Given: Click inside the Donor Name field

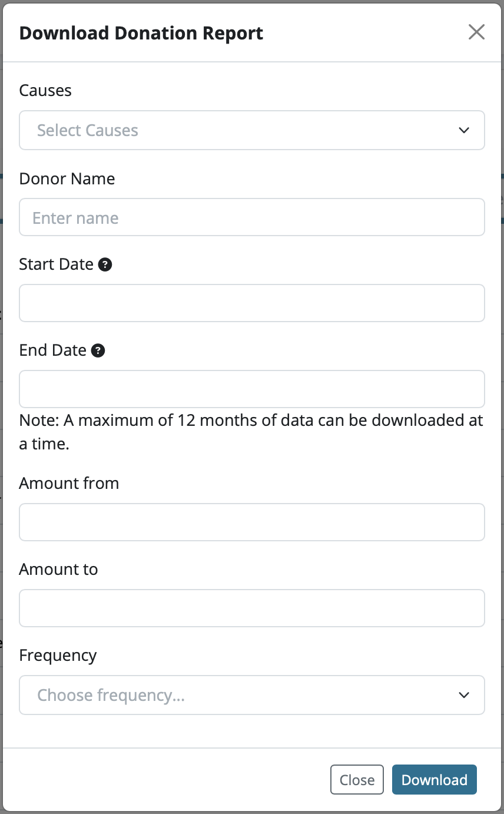Looking at the screenshot, I should tap(252, 217).
